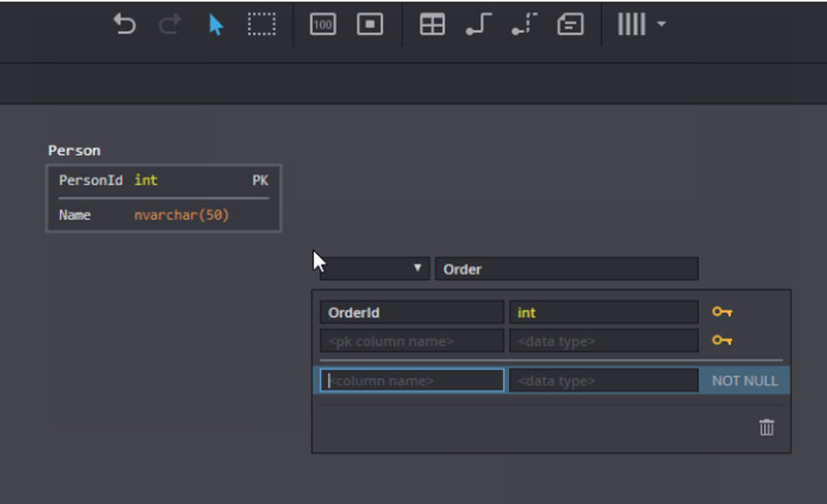Click the OrderId column name field

[412, 312]
